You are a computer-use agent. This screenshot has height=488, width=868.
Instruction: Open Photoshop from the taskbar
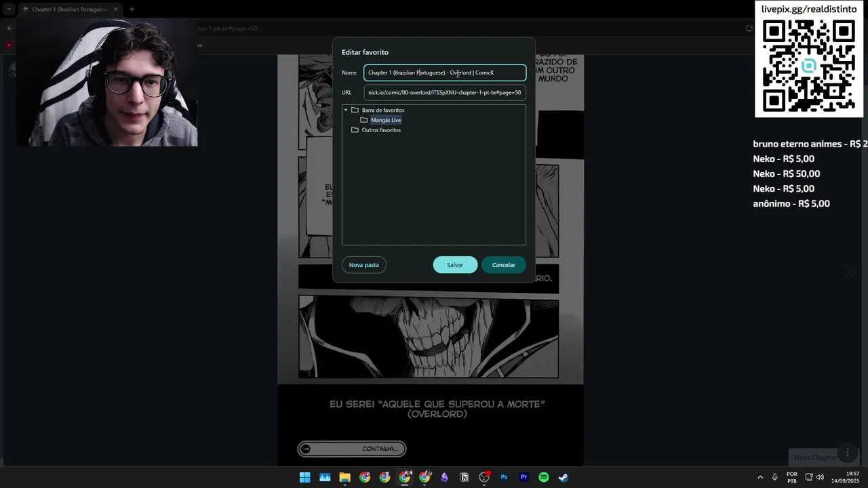tap(504, 477)
